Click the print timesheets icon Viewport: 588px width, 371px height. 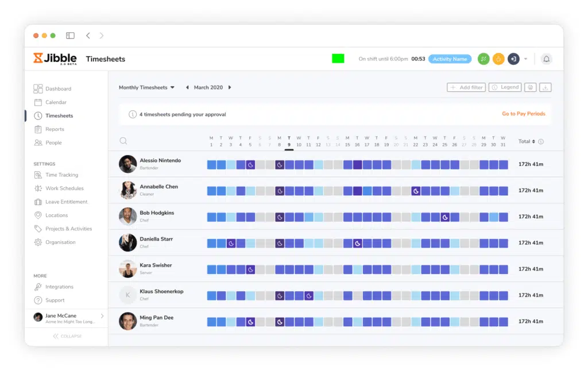click(531, 87)
